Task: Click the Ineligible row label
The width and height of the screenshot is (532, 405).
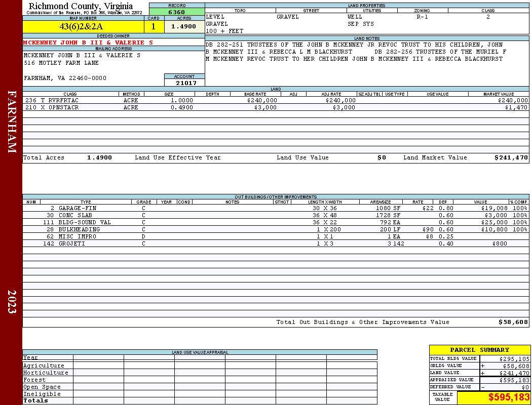Action: coord(42,394)
